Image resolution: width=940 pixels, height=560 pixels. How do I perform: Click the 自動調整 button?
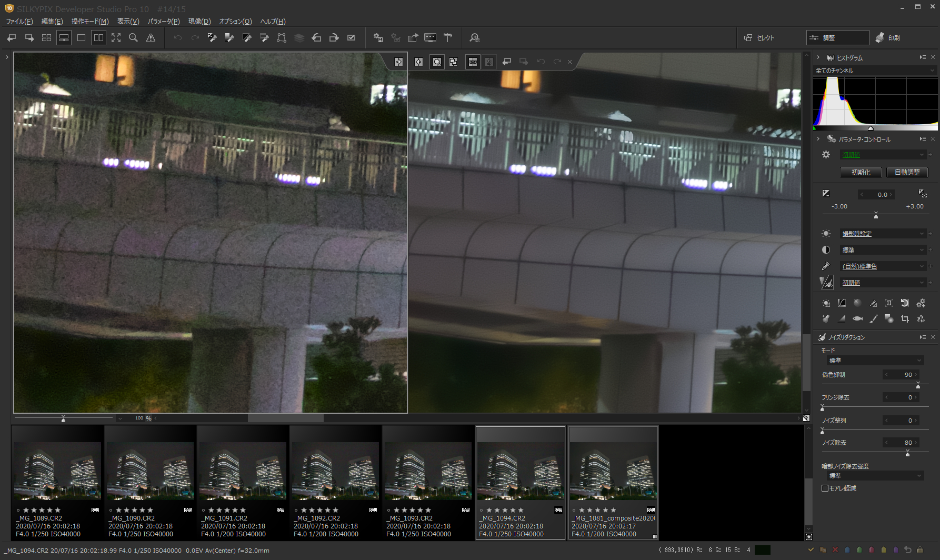coord(907,172)
